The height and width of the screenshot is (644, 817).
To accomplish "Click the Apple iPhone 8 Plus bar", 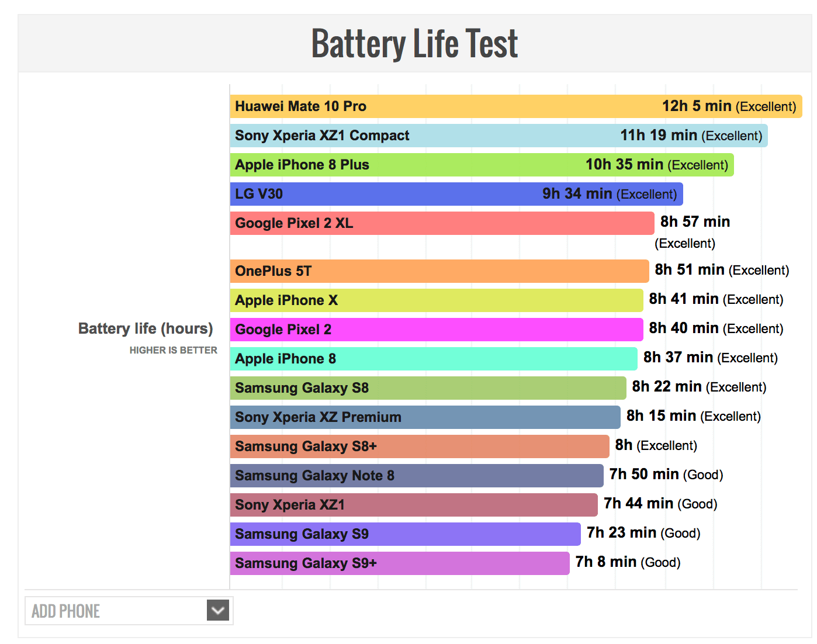I will [x=481, y=165].
